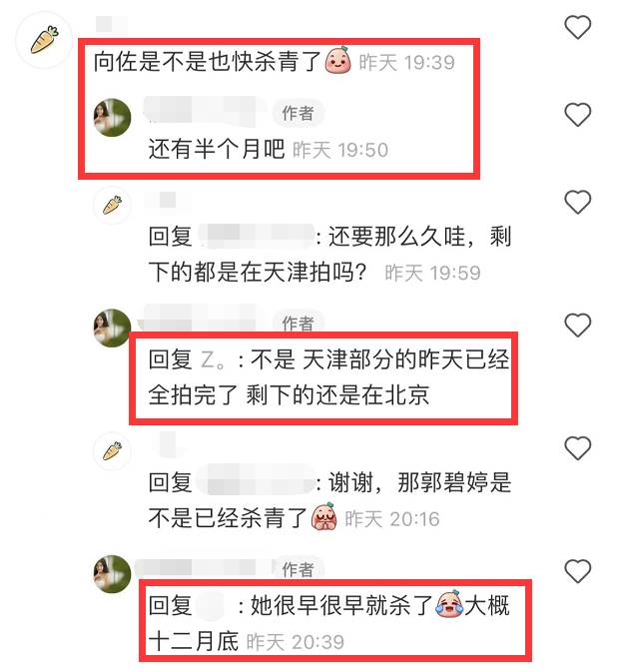619x672 pixels.
Task: Like the reply asking about 郭碧婷
Action: click(x=577, y=448)
